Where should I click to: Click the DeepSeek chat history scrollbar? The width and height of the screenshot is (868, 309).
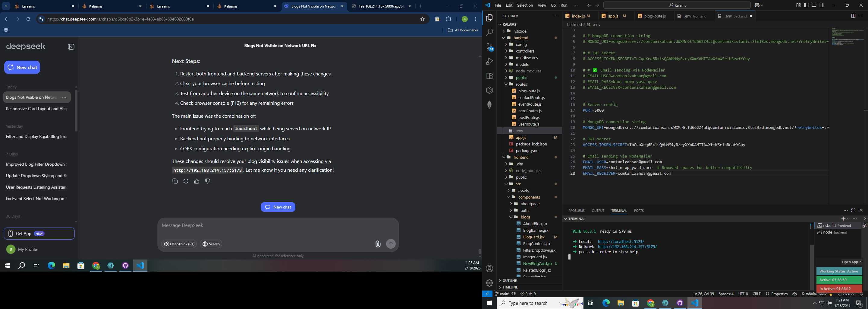76,111
